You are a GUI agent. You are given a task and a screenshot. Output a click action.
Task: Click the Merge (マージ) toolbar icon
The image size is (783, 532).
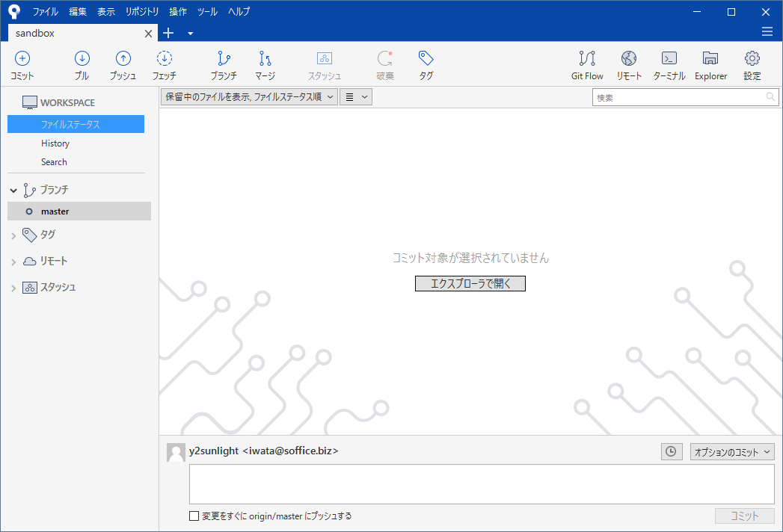pyautogui.click(x=265, y=65)
